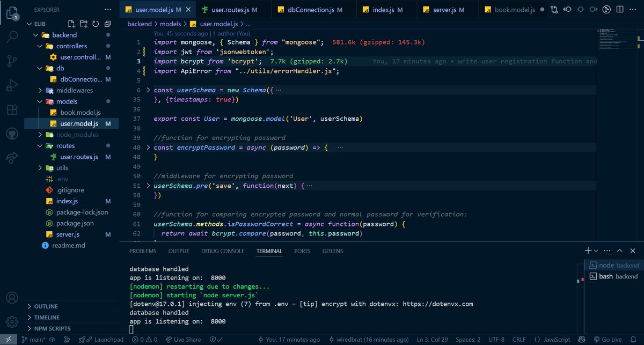Switch to the server.js editor tab
Image resolution: width=644 pixels, height=345 pixels.
(x=449, y=10)
